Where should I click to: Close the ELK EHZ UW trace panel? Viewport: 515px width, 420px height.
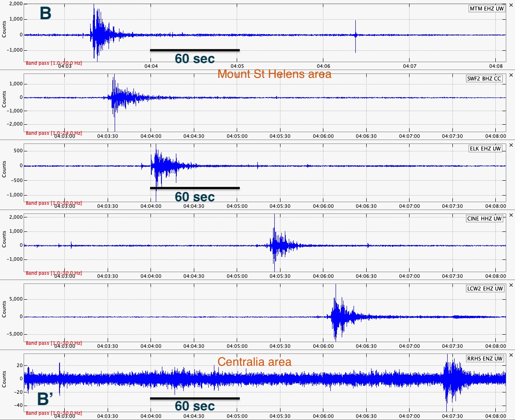click(511, 145)
